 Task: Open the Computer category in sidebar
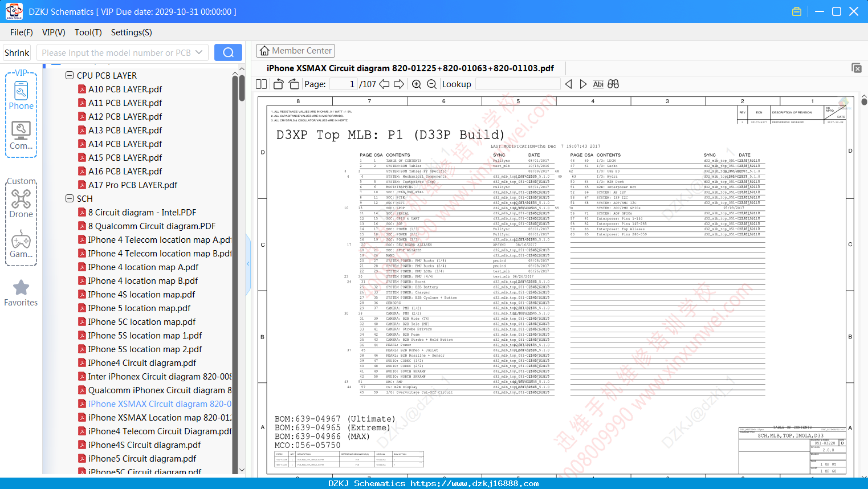21,136
